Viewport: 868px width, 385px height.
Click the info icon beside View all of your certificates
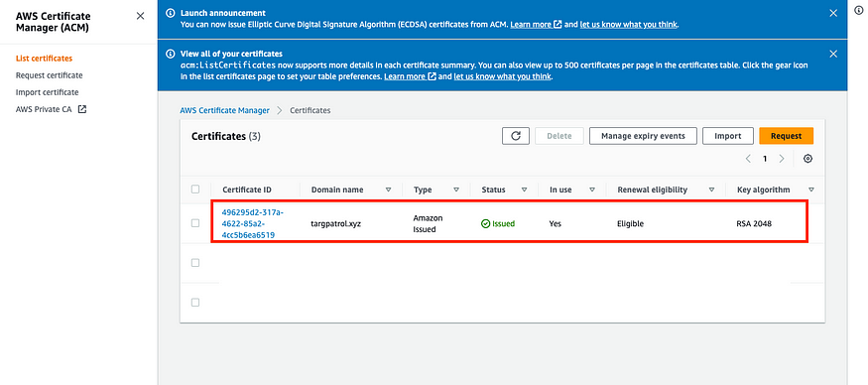(x=171, y=55)
